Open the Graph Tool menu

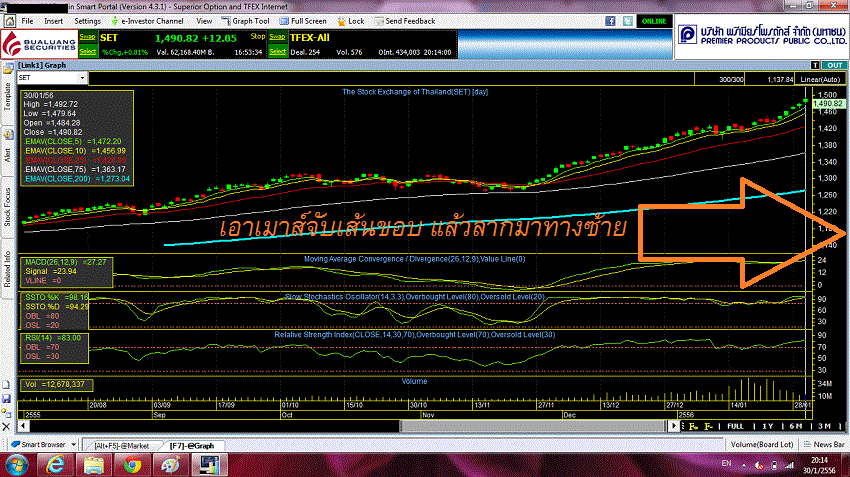(246, 21)
